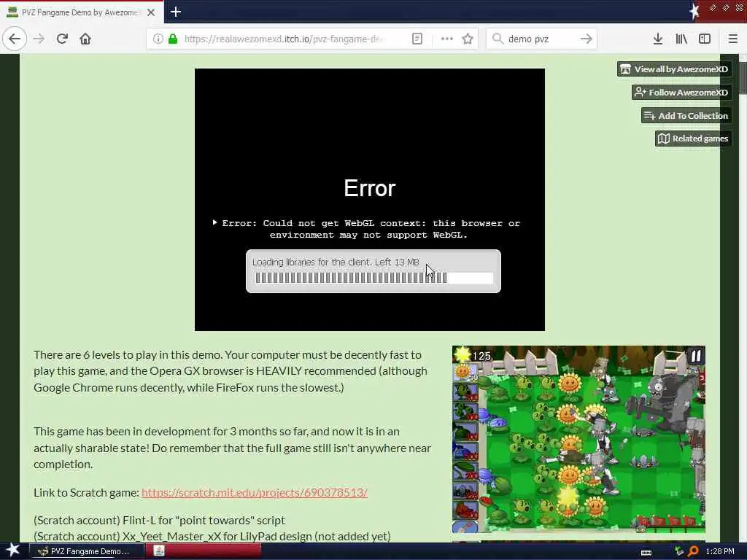Close the PVZ Fangame Demo tab

[x=151, y=12]
